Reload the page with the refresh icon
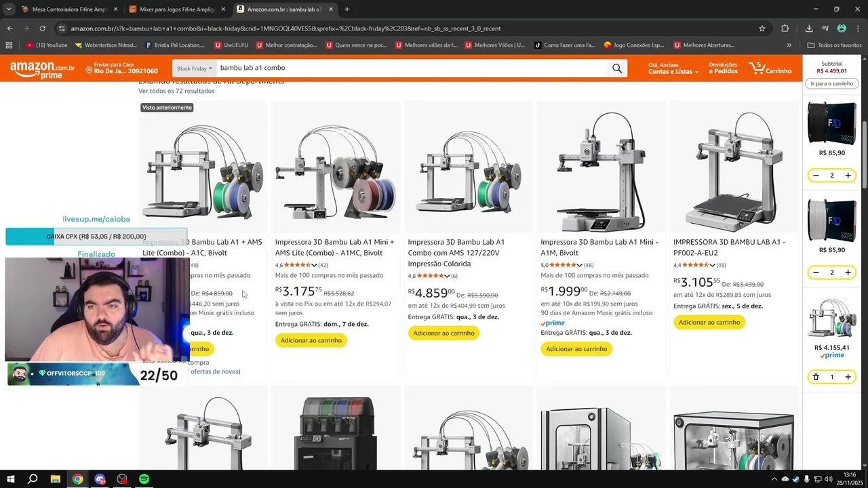 click(42, 28)
